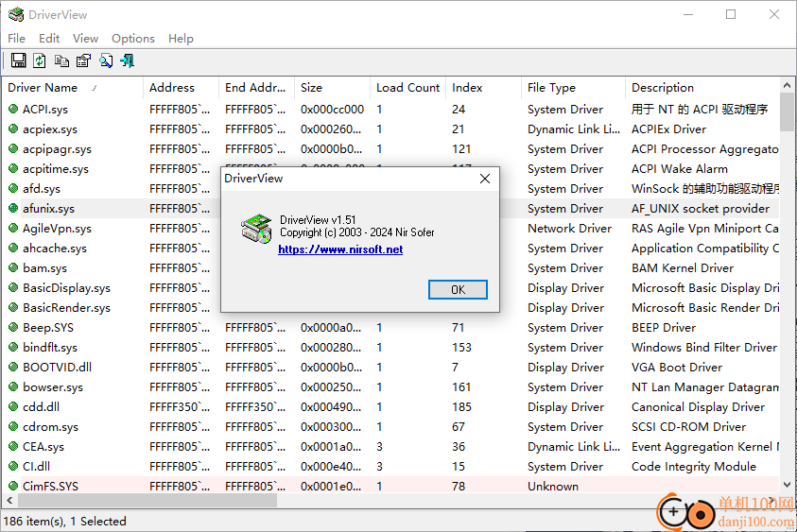Sort by the End Address column header

click(257, 87)
